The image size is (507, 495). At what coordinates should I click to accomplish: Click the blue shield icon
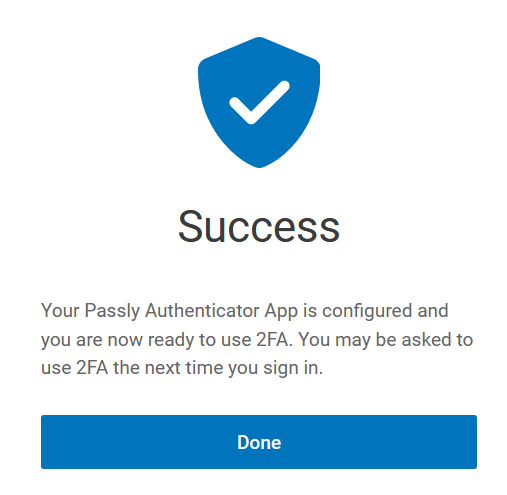(x=259, y=102)
